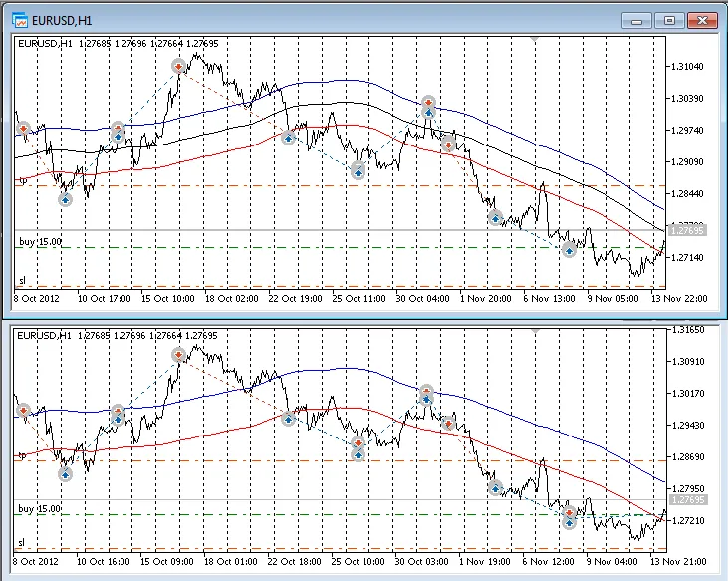
Task: Select sell marker near 30 Oct peak, upper chart
Action: coord(428,103)
